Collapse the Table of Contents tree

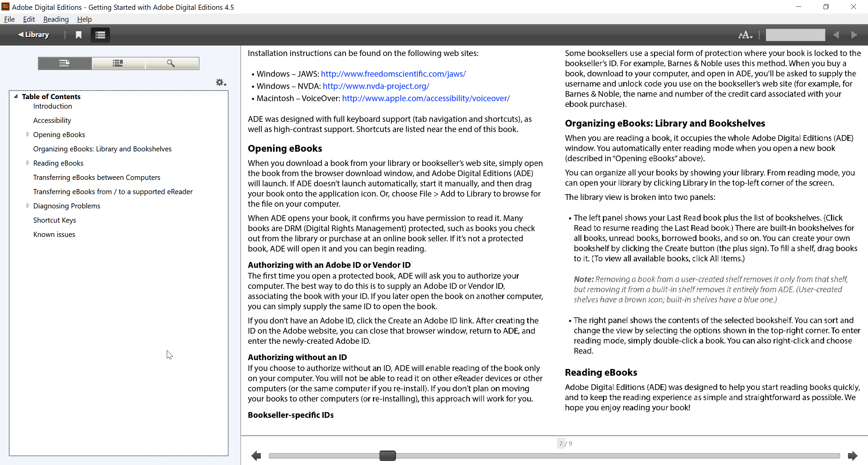pyautogui.click(x=16, y=96)
